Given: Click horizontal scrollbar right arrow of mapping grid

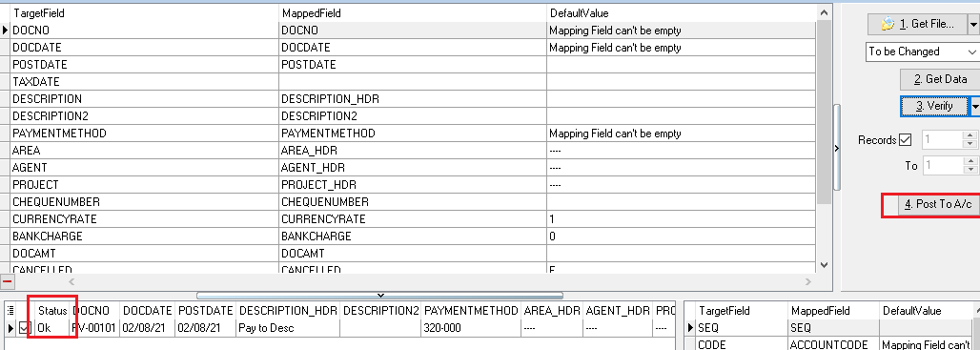Looking at the screenshot, I should pos(808,282).
